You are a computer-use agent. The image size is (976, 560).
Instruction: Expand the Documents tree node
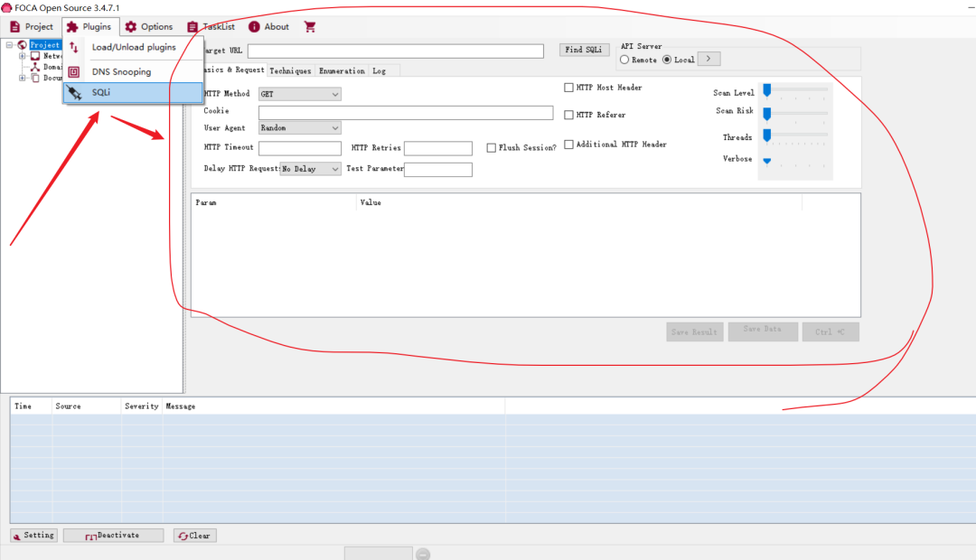pyautogui.click(x=22, y=78)
